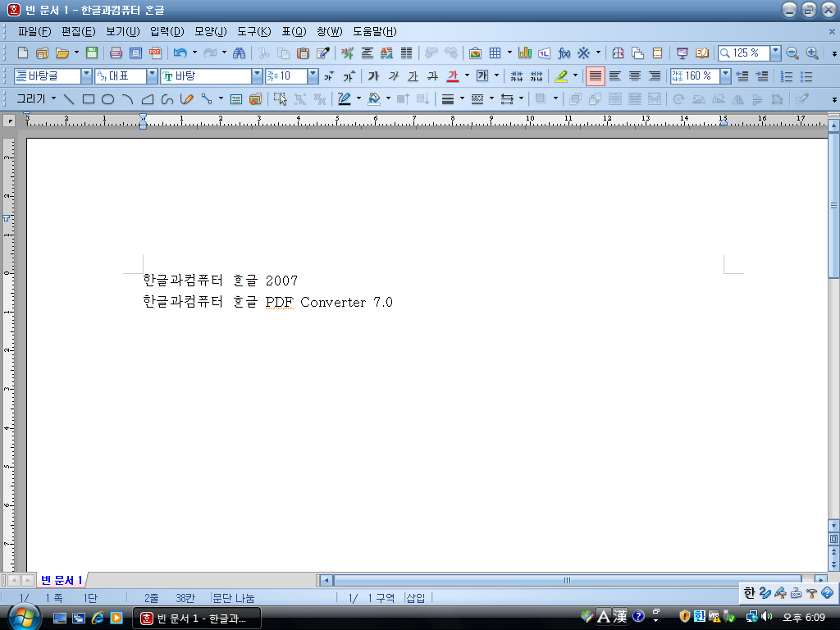Image resolution: width=840 pixels, height=630 pixels.
Task: Open the Find binoculars icon
Action: tap(239, 53)
